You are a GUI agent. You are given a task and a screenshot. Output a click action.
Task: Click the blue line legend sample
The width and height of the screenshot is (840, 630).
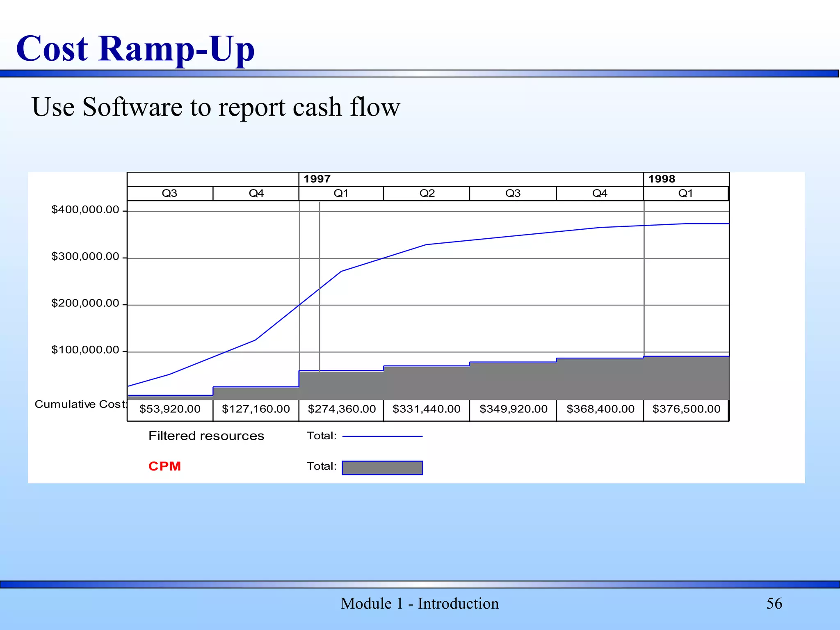click(x=382, y=436)
